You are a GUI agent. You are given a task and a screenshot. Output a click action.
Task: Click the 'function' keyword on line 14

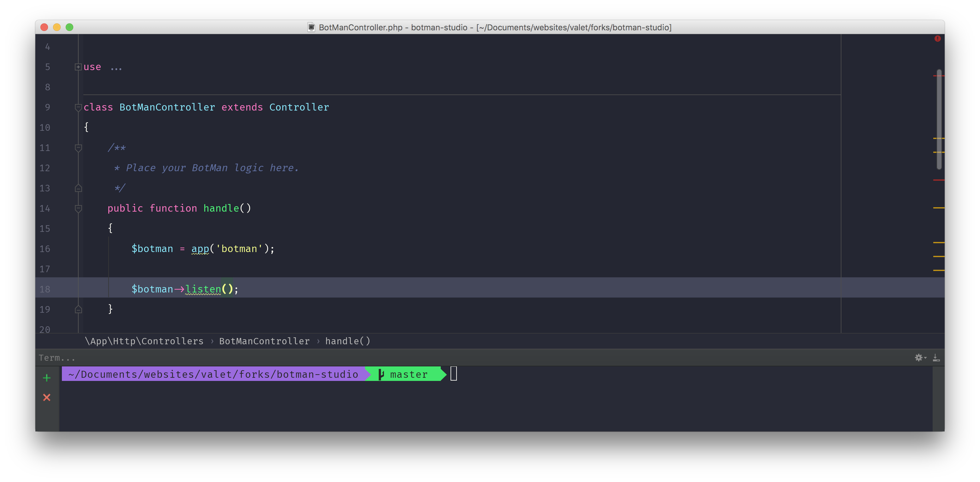point(173,208)
